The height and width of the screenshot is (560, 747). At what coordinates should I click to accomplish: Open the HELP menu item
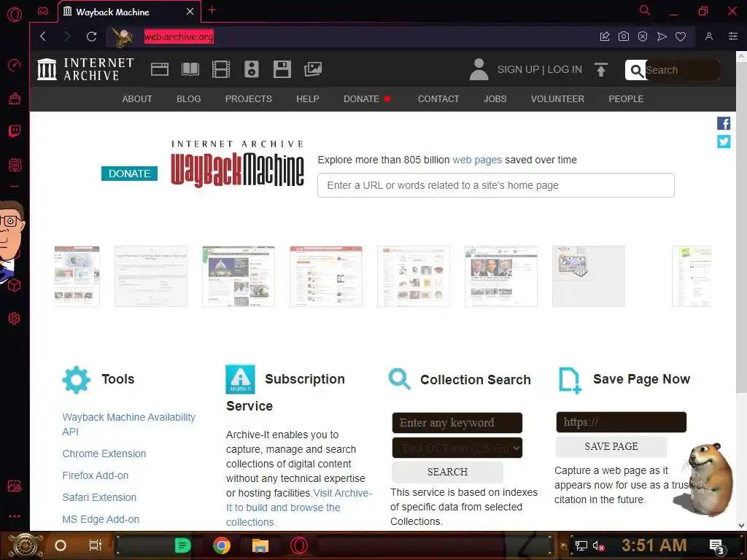307,99
